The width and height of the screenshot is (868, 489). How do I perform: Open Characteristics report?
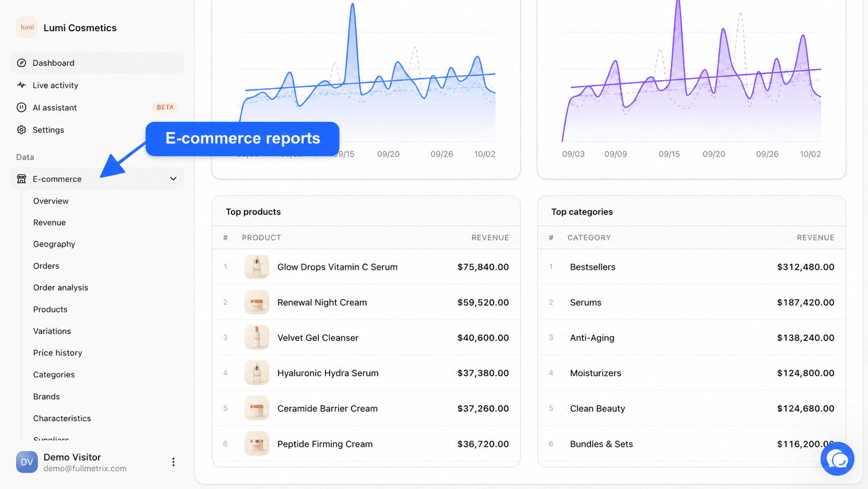(62, 418)
